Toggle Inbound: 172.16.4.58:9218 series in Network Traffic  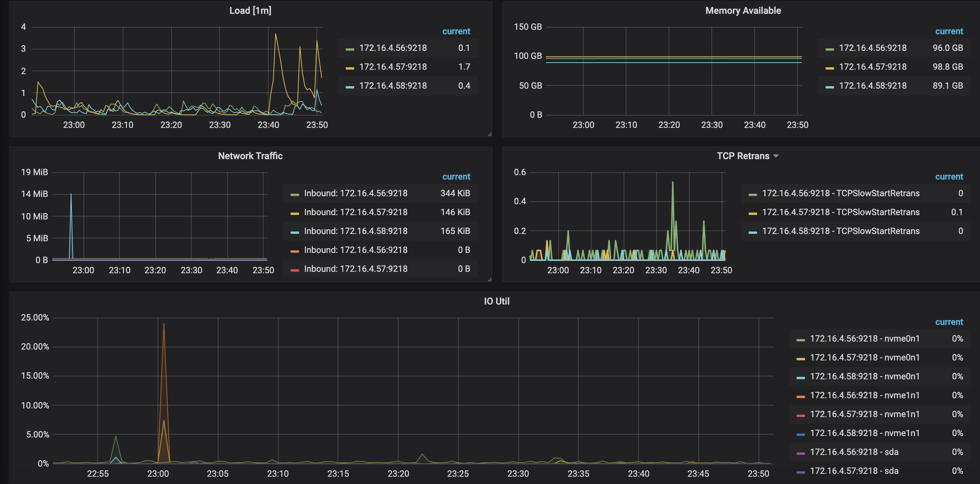pyautogui.click(x=355, y=231)
